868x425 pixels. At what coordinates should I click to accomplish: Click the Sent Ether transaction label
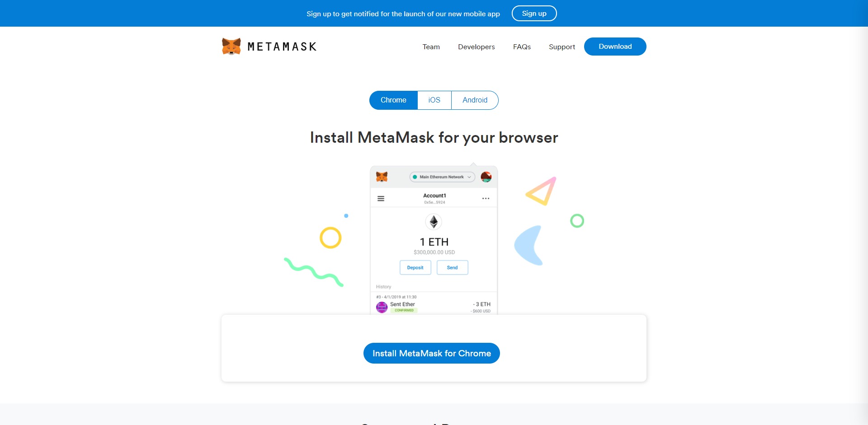[x=402, y=304]
